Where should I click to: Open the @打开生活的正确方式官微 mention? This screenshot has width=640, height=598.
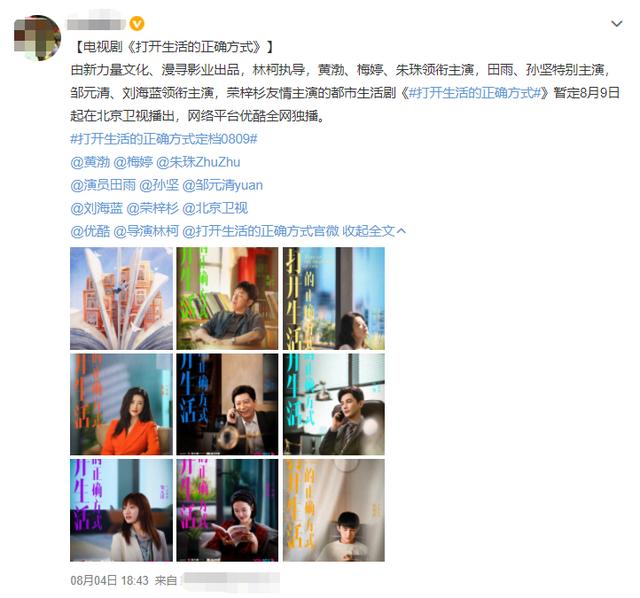[x=260, y=231]
